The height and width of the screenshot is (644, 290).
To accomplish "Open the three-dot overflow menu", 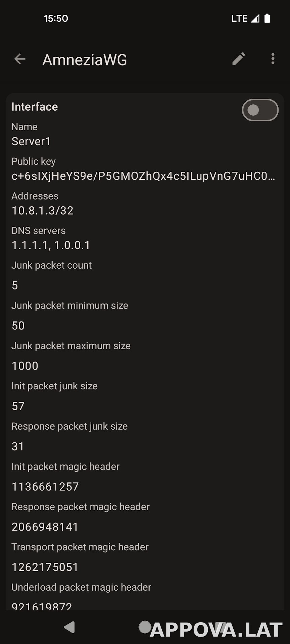I will pyautogui.click(x=273, y=59).
